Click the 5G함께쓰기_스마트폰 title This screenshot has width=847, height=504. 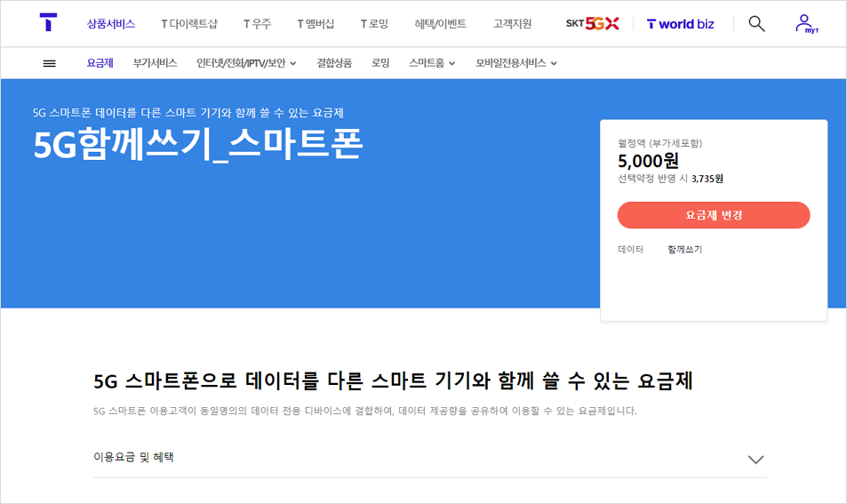click(x=198, y=145)
